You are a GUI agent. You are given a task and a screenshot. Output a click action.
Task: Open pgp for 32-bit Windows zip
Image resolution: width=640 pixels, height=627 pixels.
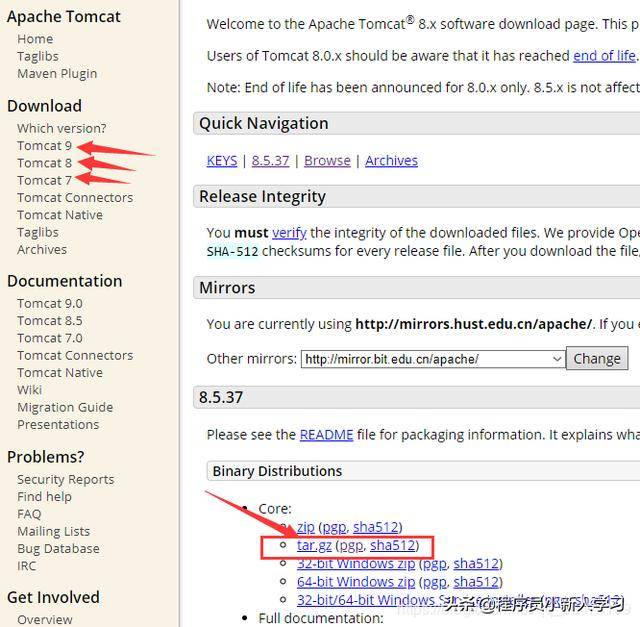pos(435,564)
